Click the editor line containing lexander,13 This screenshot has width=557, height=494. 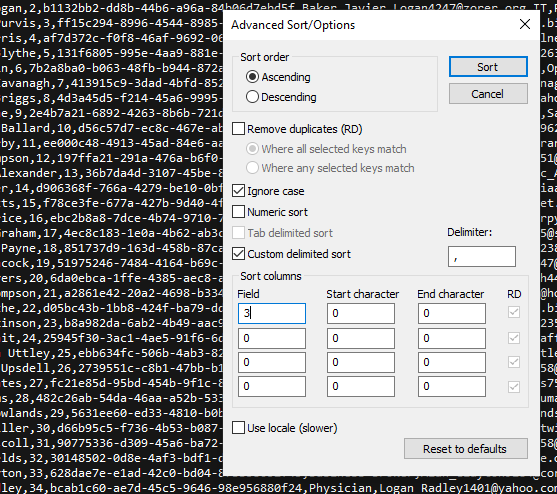(x=112, y=173)
